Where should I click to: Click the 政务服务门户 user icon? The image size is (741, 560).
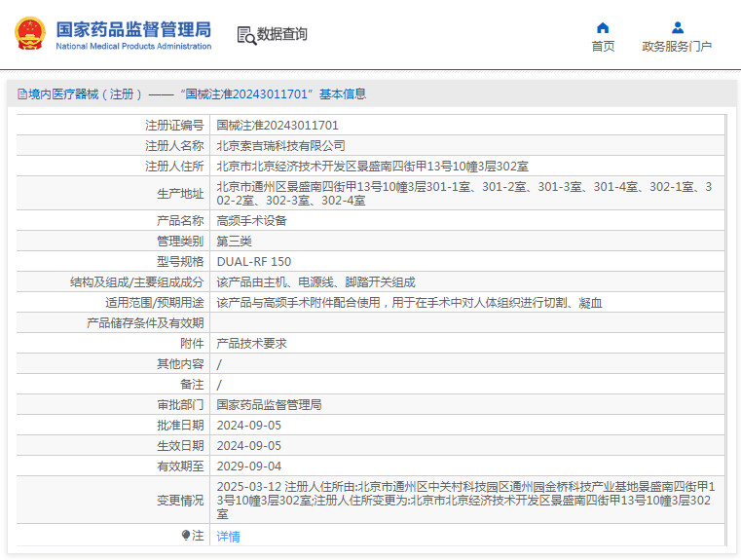pyautogui.click(x=677, y=28)
